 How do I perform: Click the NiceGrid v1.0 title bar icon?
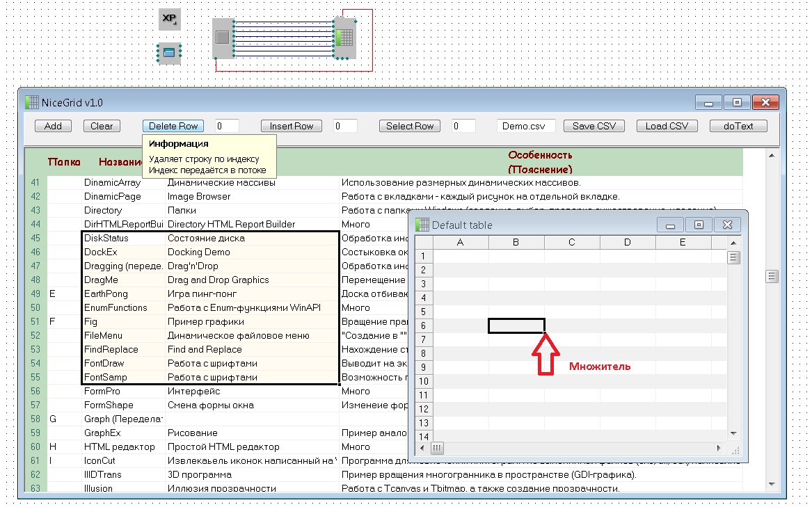click(32, 102)
